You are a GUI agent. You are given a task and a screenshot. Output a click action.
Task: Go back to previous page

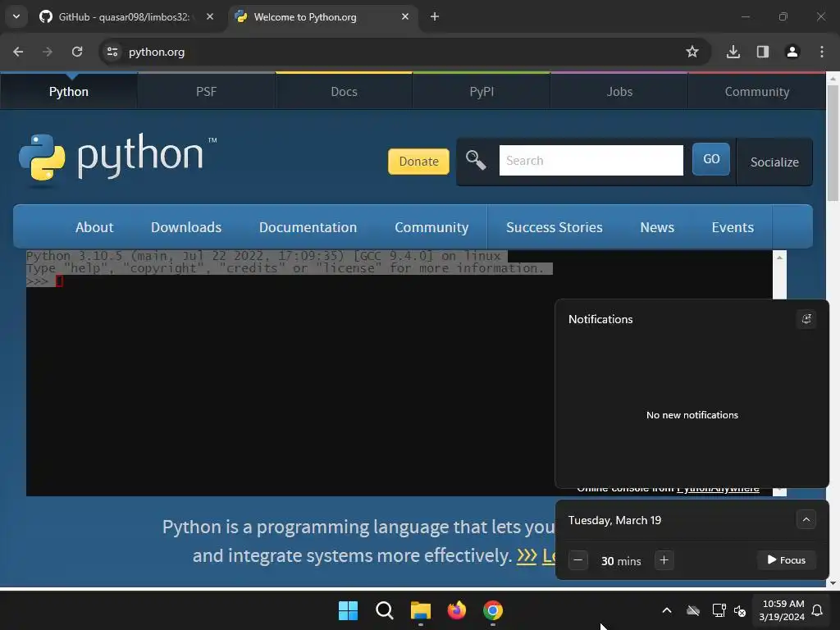18,52
